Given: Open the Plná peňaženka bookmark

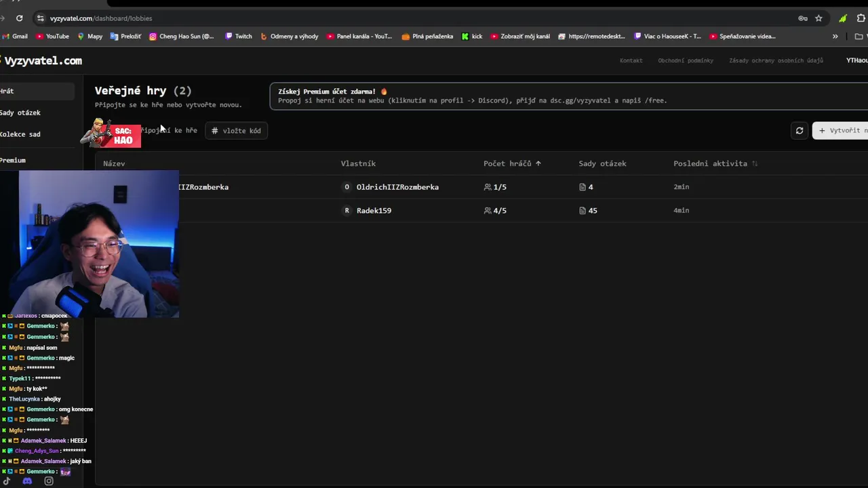Looking at the screenshot, I should point(428,37).
